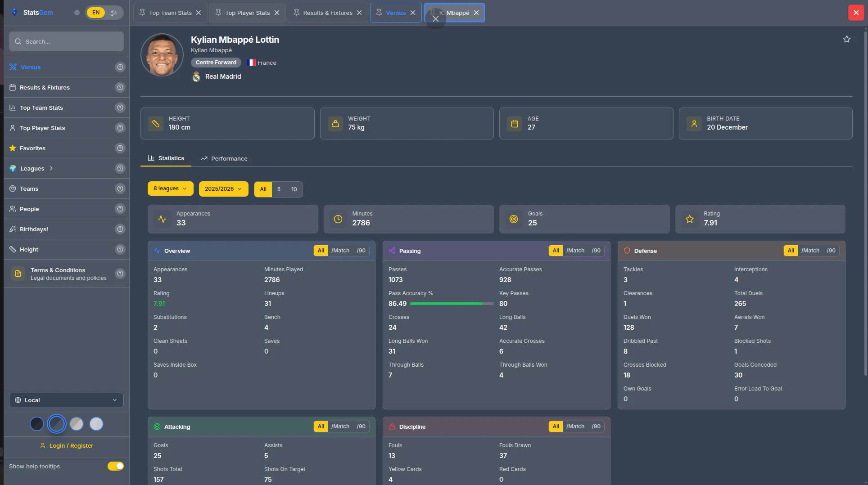The image size is (868, 485).
Task: Open the Versus section in the sidebar
Action: (31, 67)
